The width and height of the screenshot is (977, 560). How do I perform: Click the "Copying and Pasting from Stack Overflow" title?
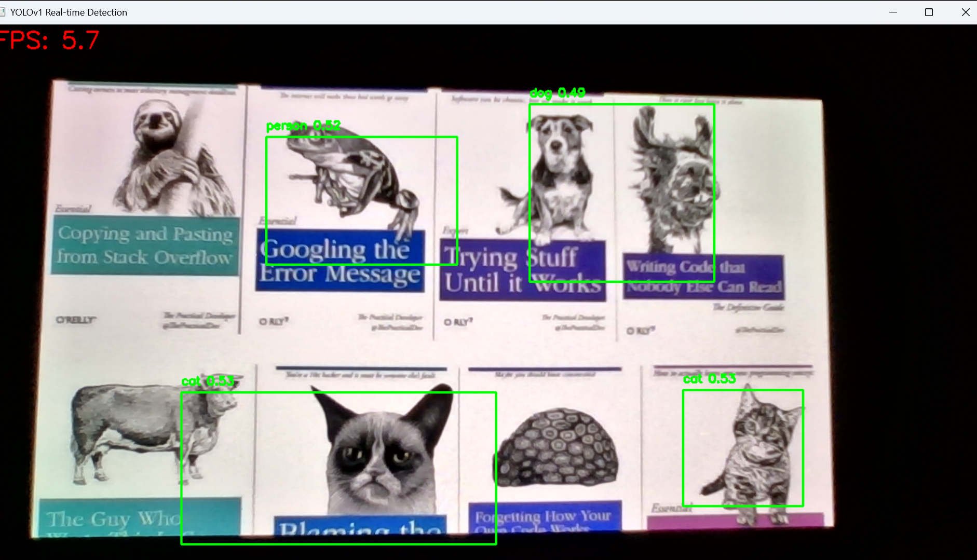tap(145, 245)
